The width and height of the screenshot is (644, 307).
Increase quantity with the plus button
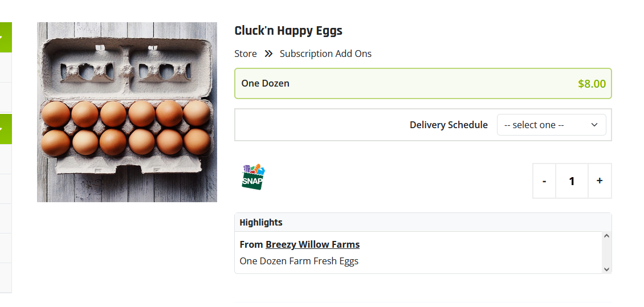click(x=600, y=181)
